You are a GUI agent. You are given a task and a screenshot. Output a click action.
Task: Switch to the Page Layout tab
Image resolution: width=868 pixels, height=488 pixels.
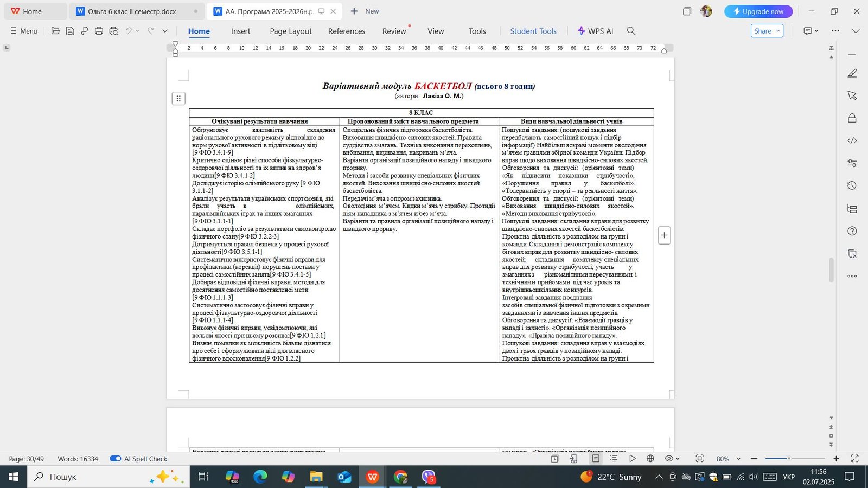click(291, 31)
